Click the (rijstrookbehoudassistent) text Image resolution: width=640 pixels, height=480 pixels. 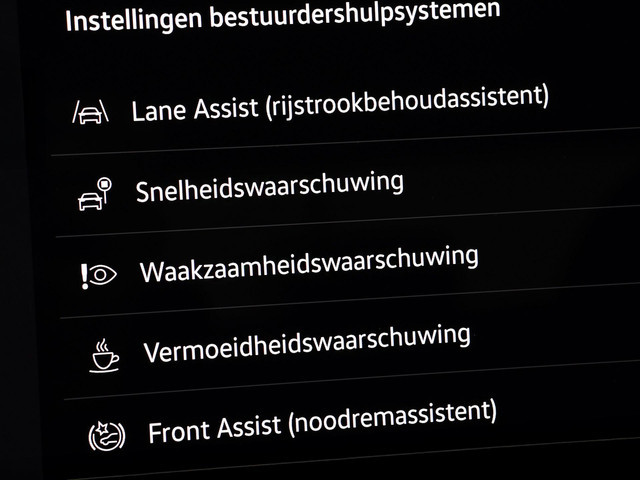click(x=407, y=102)
